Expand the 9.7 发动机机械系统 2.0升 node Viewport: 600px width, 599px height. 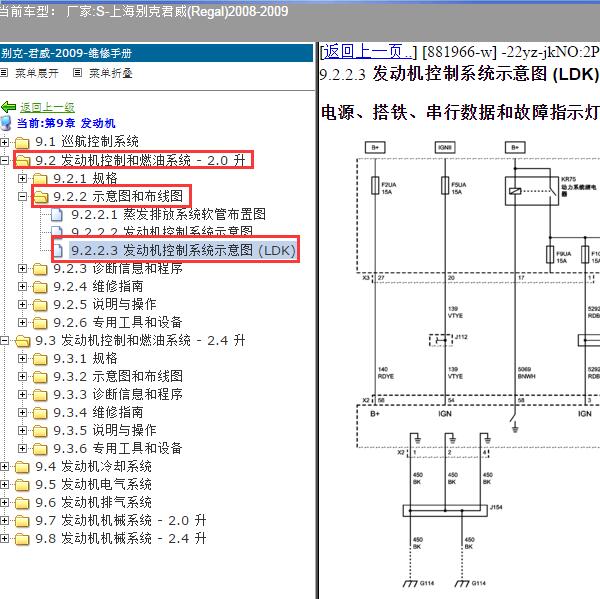pyautogui.click(x=4, y=521)
